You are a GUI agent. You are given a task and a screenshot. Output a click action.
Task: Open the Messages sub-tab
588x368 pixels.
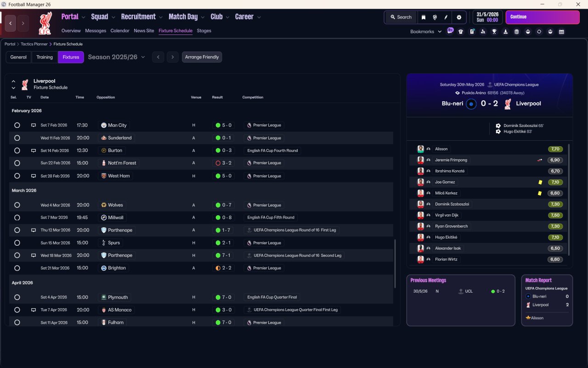96,31
